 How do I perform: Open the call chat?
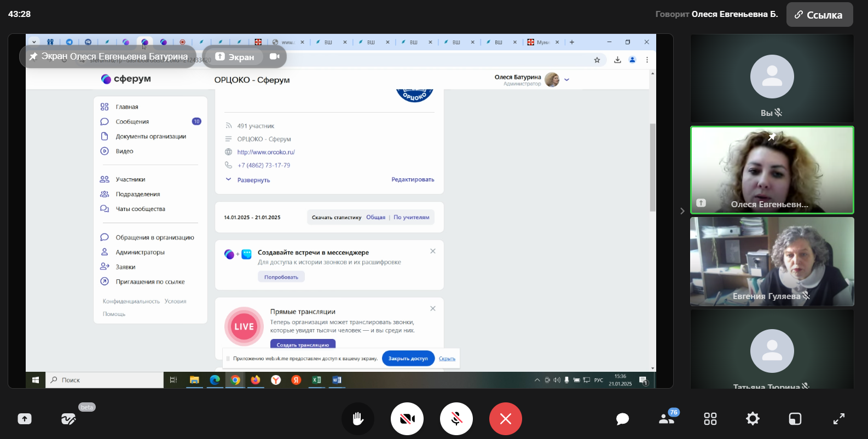point(622,419)
